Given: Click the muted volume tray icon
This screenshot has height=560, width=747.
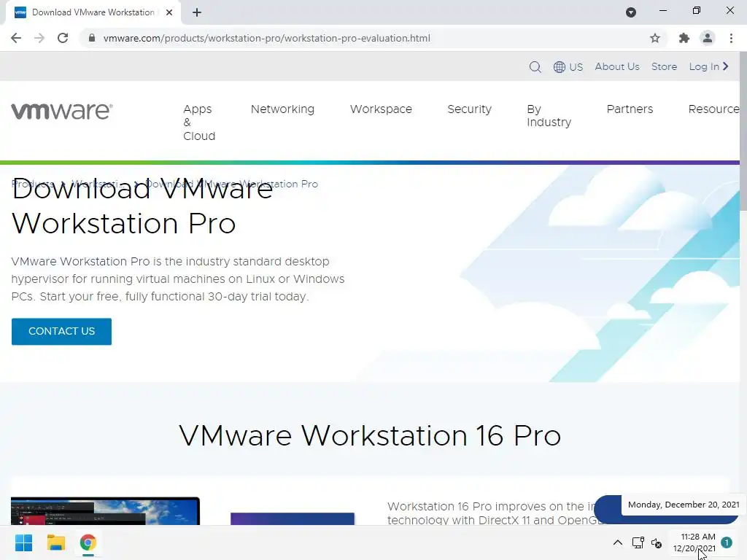Looking at the screenshot, I should [x=657, y=542].
